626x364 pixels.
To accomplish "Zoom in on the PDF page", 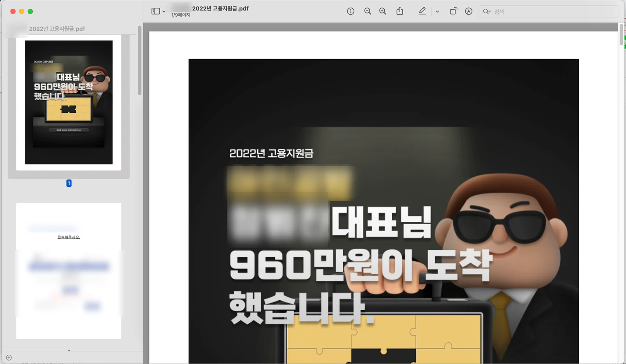I will [383, 11].
